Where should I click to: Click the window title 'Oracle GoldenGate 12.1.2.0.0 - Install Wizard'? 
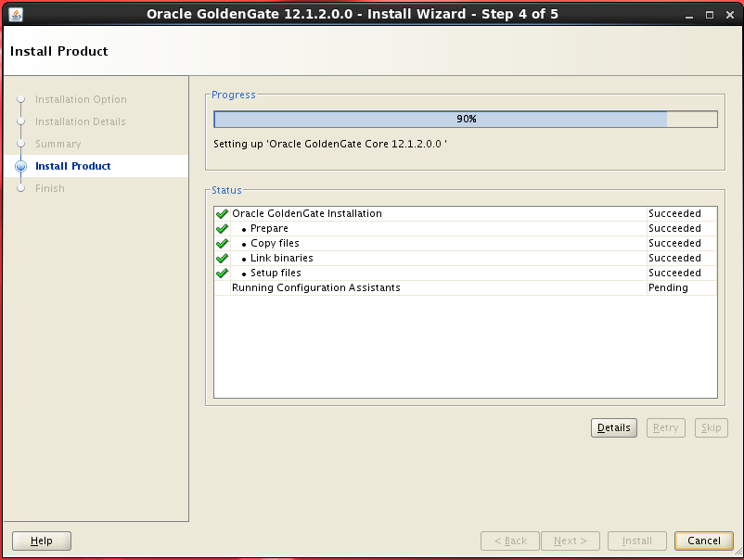coord(353,14)
